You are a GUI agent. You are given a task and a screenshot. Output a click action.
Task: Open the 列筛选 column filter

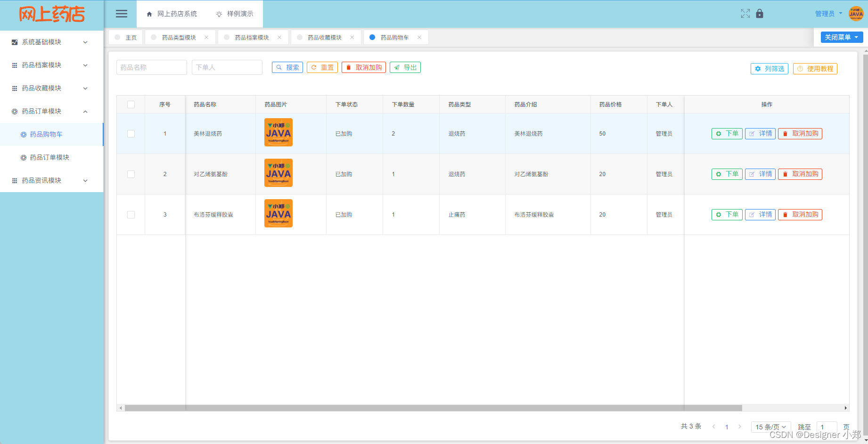tap(770, 69)
